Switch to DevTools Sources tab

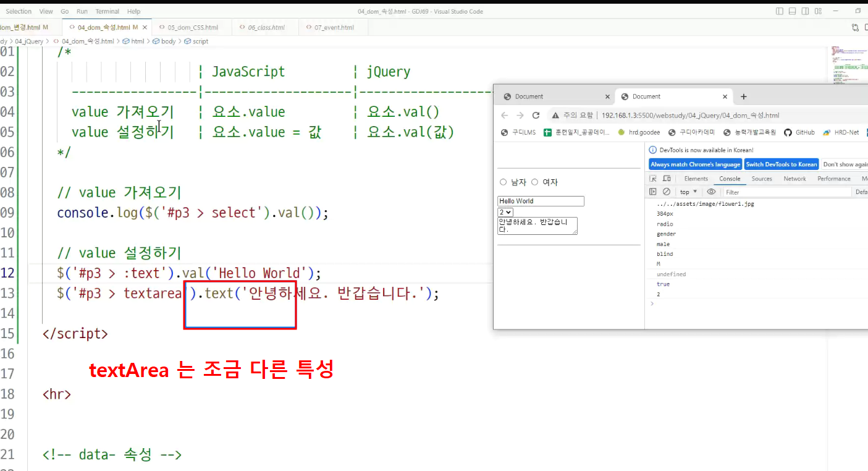(x=762, y=179)
